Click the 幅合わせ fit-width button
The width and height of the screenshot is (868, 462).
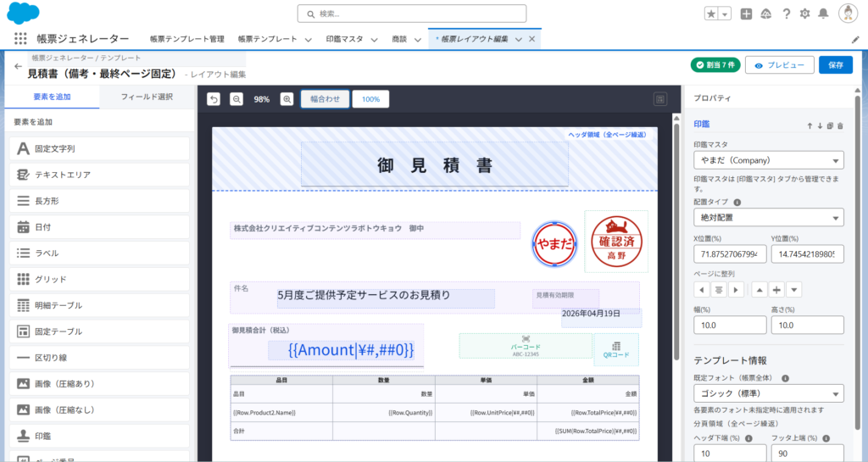(325, 99)
